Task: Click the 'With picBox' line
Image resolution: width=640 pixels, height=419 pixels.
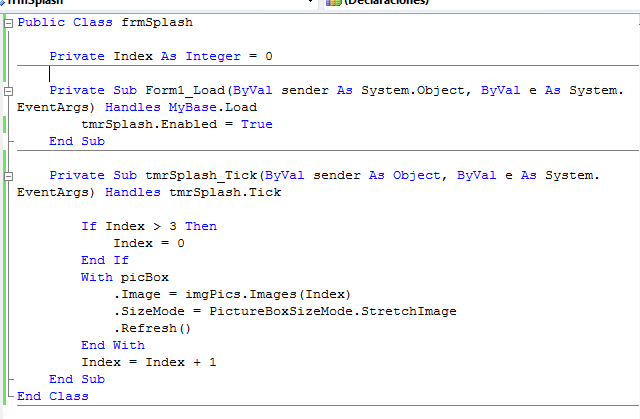Action: 125,277
